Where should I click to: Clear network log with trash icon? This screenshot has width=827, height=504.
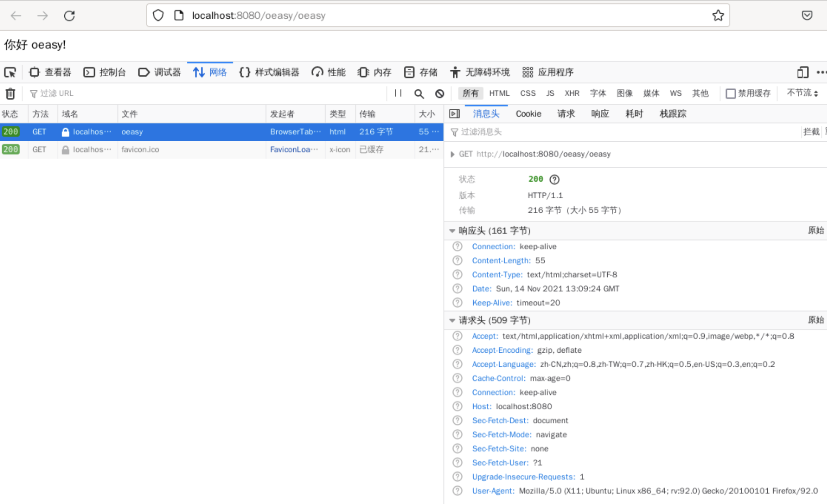coord(10,93)
